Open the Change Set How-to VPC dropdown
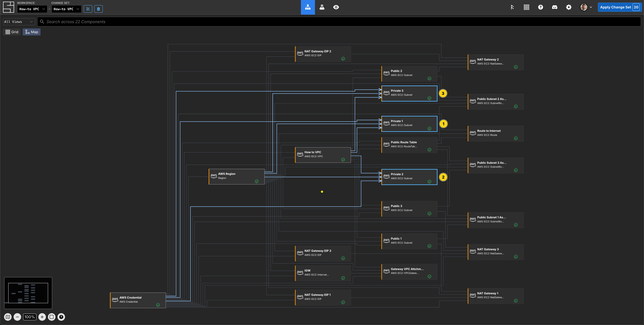Viewport: 644px width, 325px height. pyautogui.click(x=66, y=9)
